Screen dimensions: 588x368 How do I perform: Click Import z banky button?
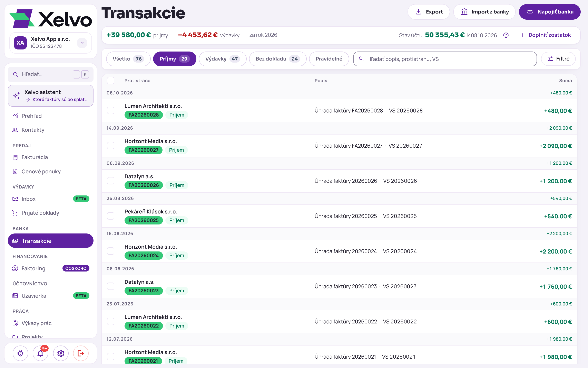(484, 12)
